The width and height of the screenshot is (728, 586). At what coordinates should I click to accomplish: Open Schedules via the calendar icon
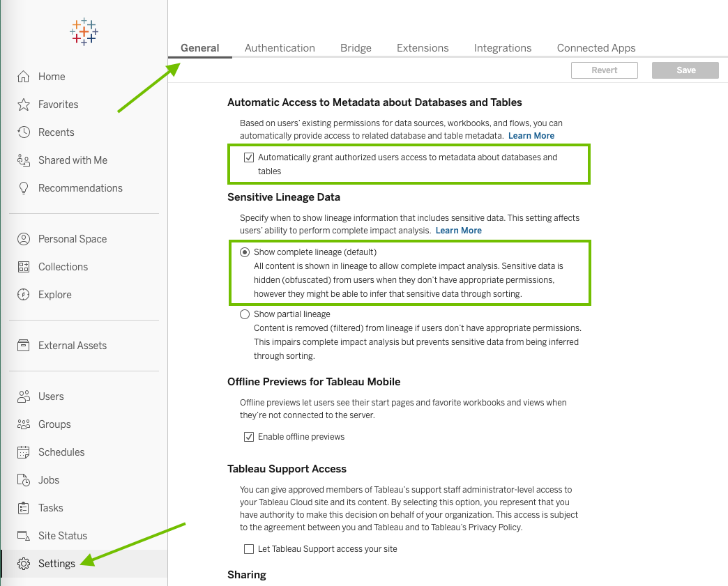[24, 452]
